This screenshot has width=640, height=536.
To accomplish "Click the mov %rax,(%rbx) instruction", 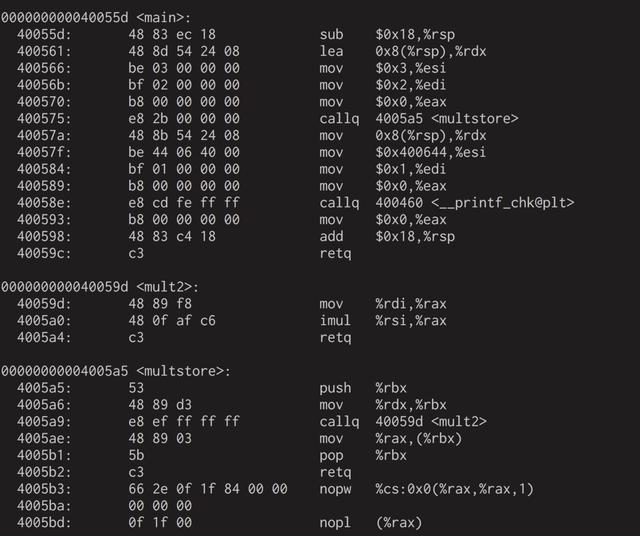I will (391, 438).
